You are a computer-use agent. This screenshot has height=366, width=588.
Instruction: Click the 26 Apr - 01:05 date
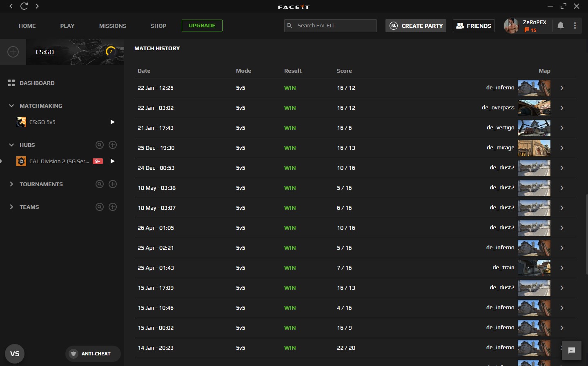pos(156,228)
